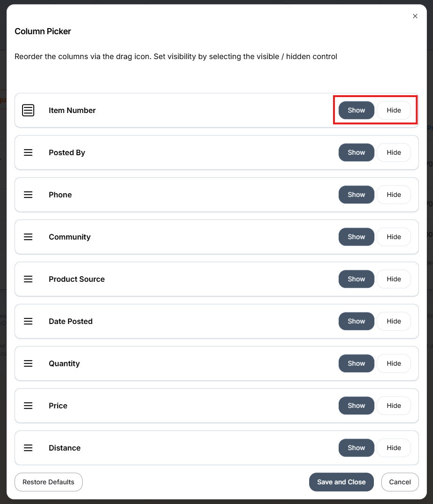The width and height of the screenshot is (433, 504).
Task: Set Phone column to Hide
Action: coord(394,195)
